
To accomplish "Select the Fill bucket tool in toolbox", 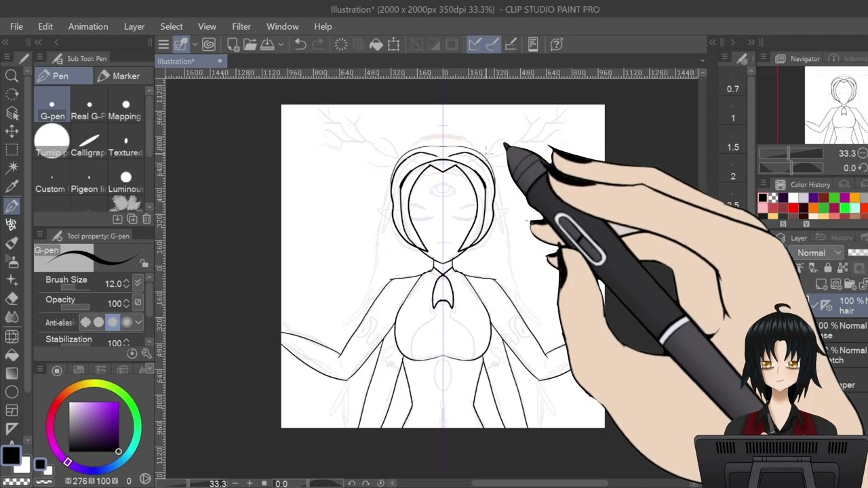I will click(x=12, y=354).
